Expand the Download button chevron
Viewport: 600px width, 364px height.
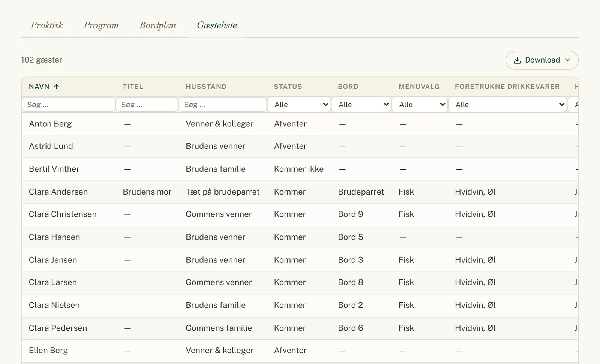(x=567, y=60)
